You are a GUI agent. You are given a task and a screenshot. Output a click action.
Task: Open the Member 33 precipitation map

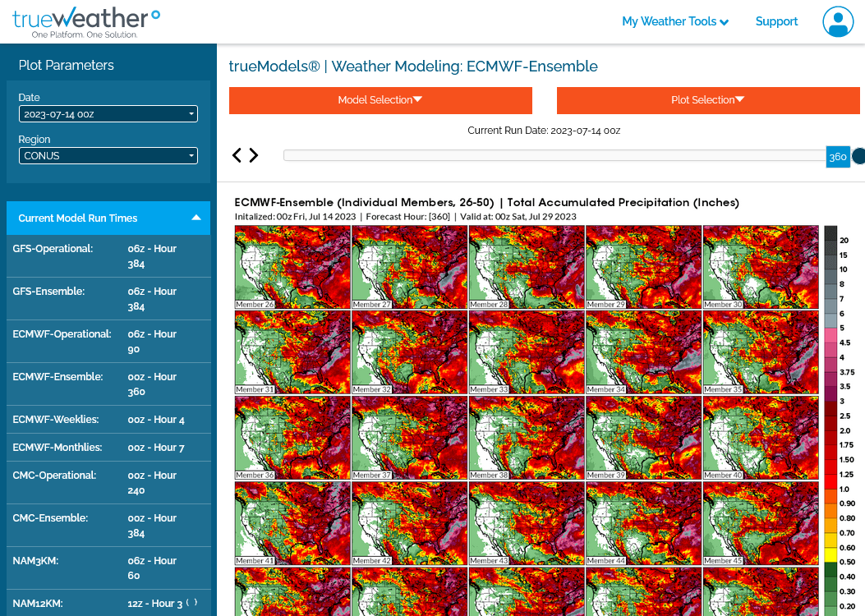(527, 352)
